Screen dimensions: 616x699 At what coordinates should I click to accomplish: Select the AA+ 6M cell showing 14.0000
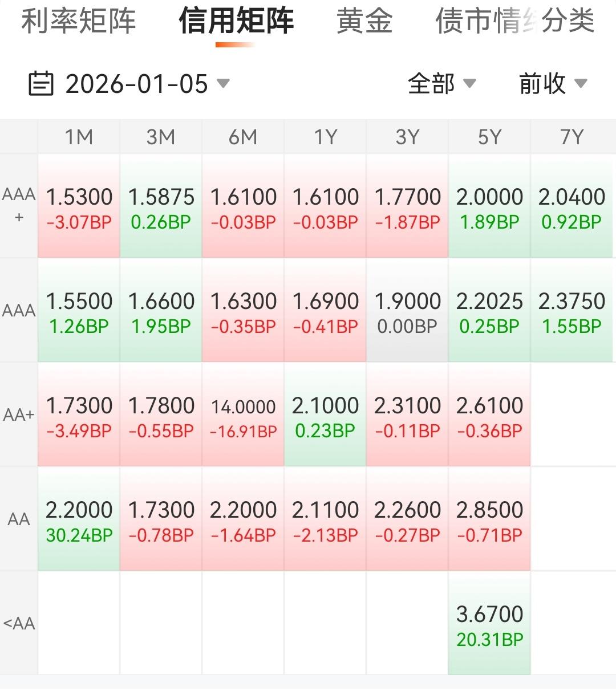pos(243,414)
